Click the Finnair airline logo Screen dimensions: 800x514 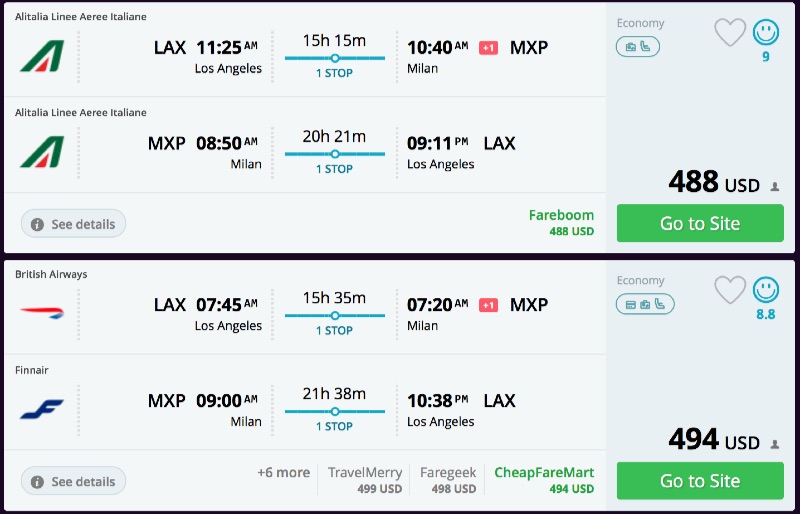41,409
